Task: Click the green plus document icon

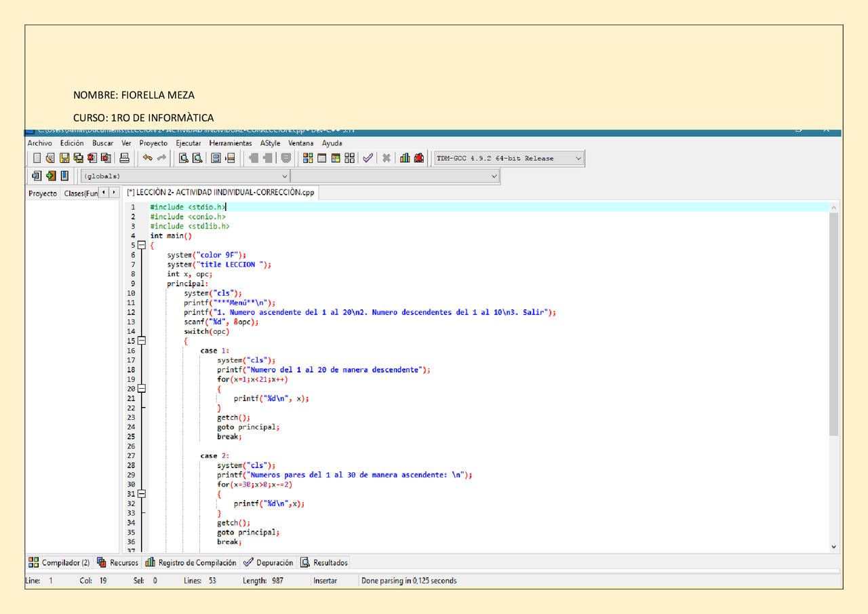Action: click(x=50, y=176)
